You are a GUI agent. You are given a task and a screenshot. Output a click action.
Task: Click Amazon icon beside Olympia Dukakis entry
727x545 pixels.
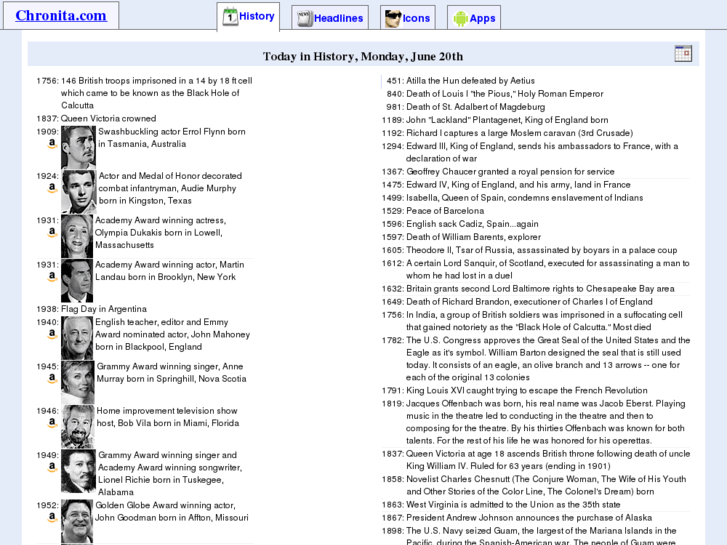(51, 232)
